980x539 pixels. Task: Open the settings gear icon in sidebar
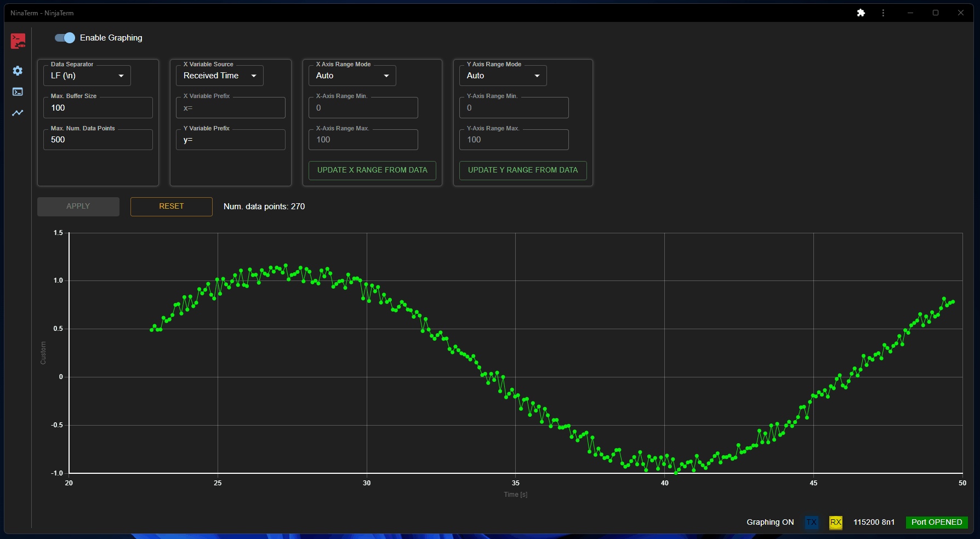coord(18,71)
